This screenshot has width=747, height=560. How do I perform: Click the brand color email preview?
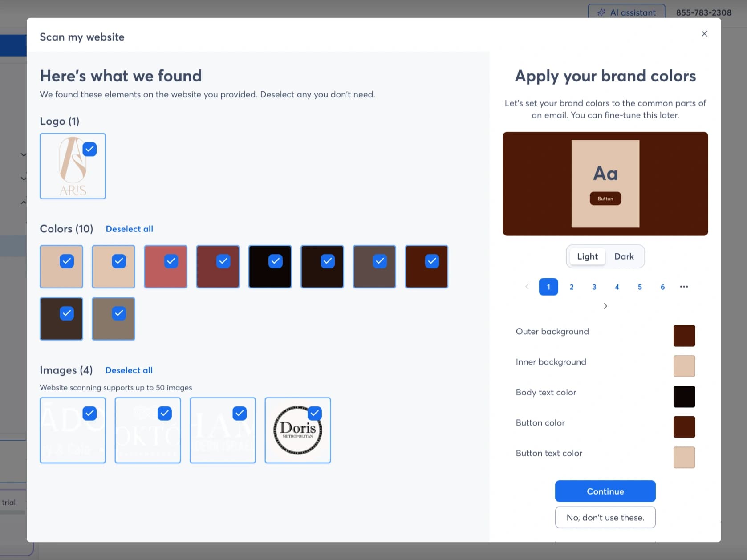click(605, 184)
